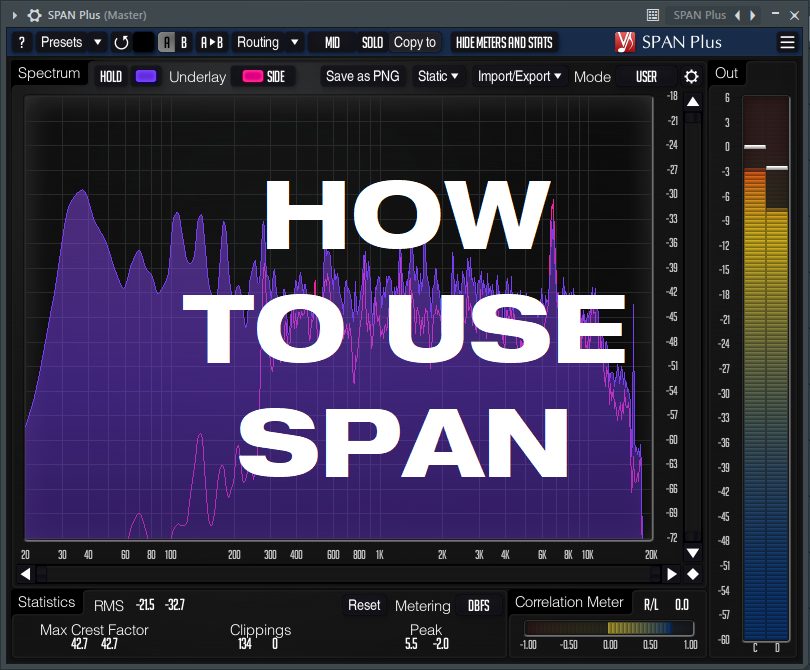Open the Routing dropdown
The width and height of the screenshot is (810, 670).
coord(266,42)
